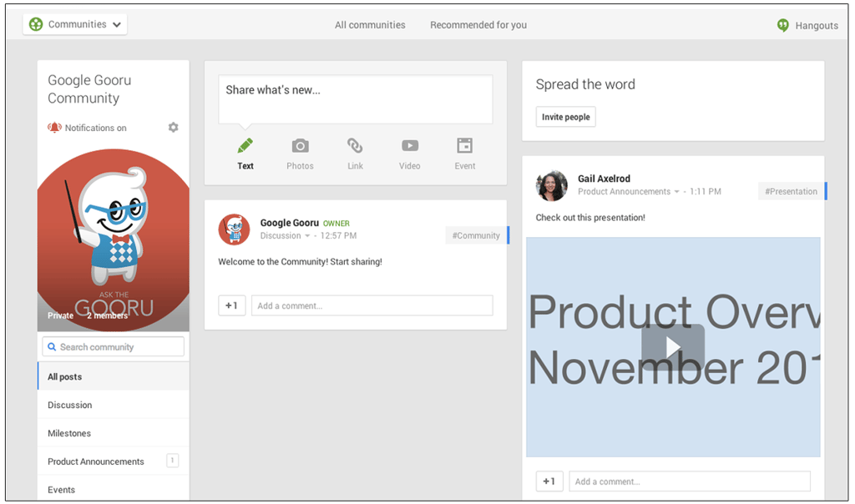This screenshot has height=504, width=855.
Task: Select the Text pencil icon
Action: pos(245,146)
